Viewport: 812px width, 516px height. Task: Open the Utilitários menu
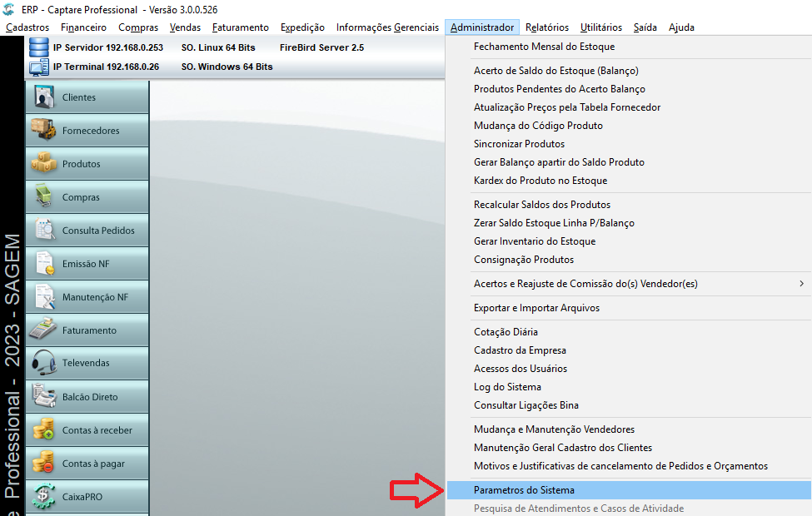[x=601, y=27]
